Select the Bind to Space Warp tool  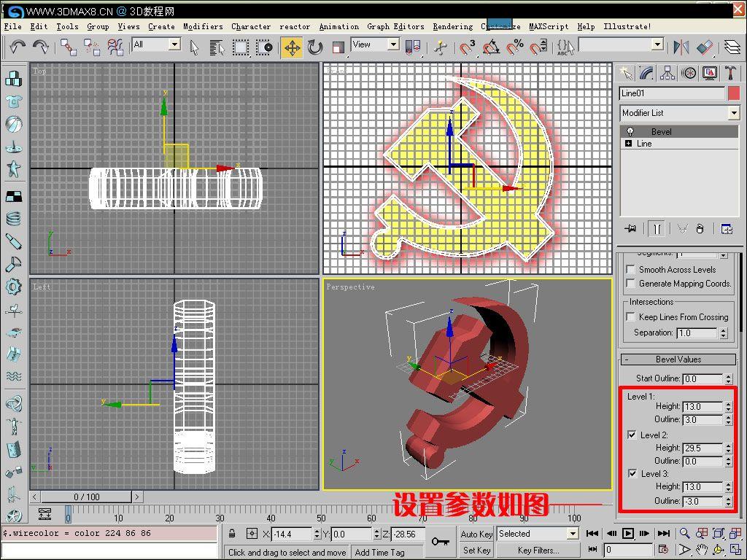click(115, 47)
